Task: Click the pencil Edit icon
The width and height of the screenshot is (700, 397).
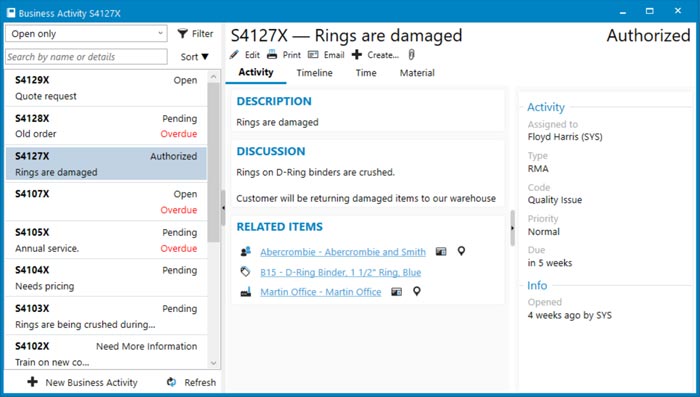Action: coord(234,55)
